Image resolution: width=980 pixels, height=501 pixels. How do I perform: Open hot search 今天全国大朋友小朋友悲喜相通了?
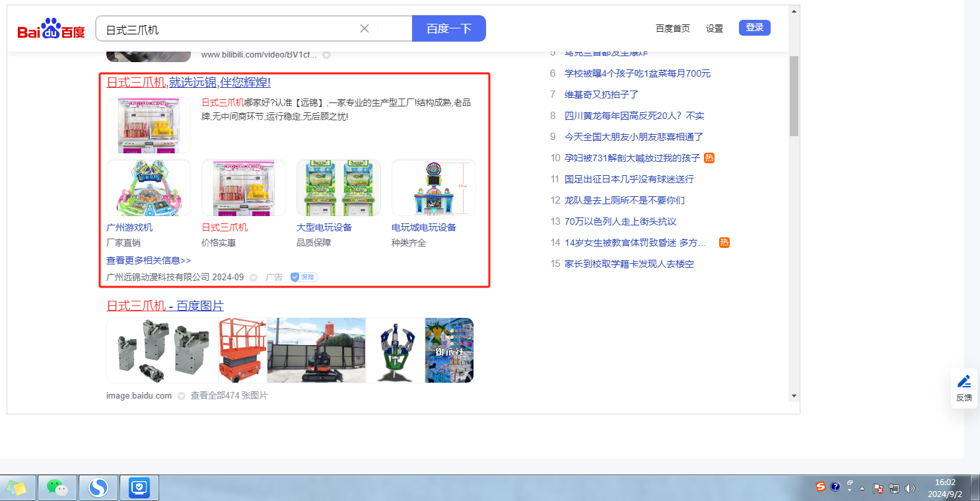pyautogui.click(x=634, y=137)
